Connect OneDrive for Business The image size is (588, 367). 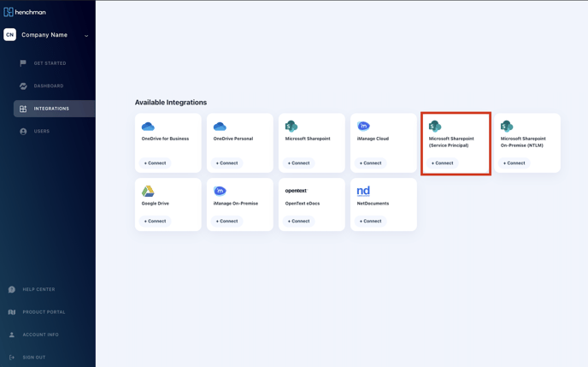pyautogui.click(x=155, y=163)
